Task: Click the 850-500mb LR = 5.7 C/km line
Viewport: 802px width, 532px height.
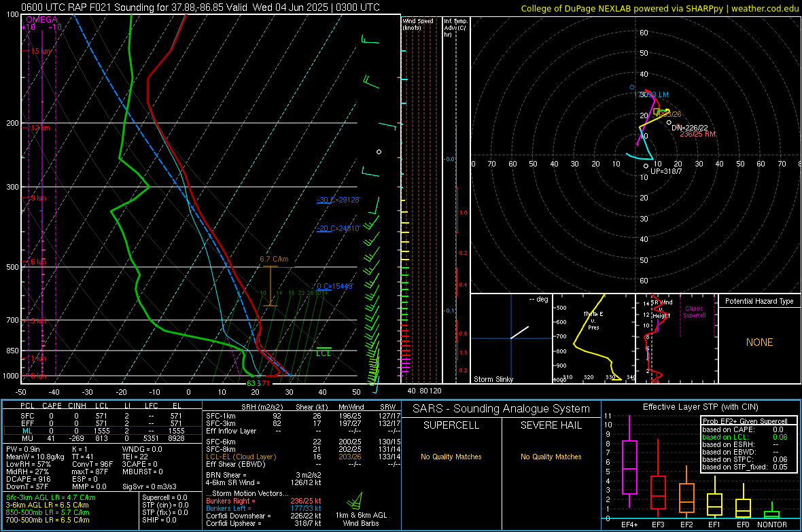Action: coord(48,512)
